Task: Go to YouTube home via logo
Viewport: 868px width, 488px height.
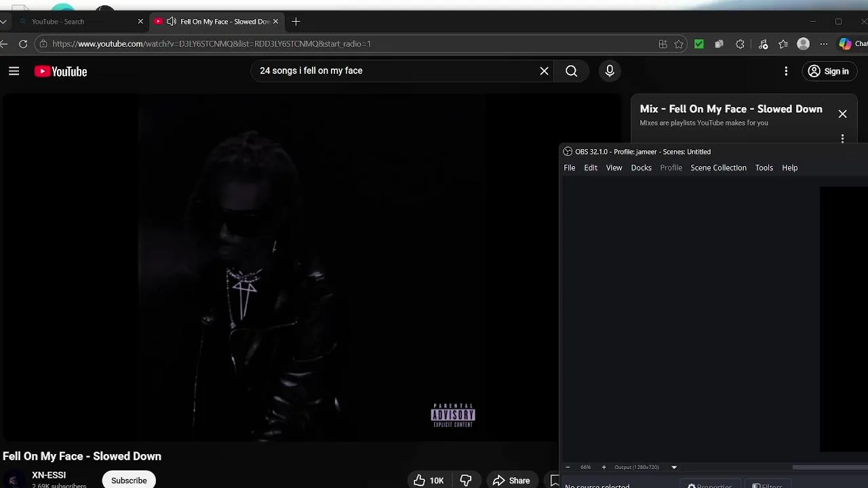Action: (60, 71)
